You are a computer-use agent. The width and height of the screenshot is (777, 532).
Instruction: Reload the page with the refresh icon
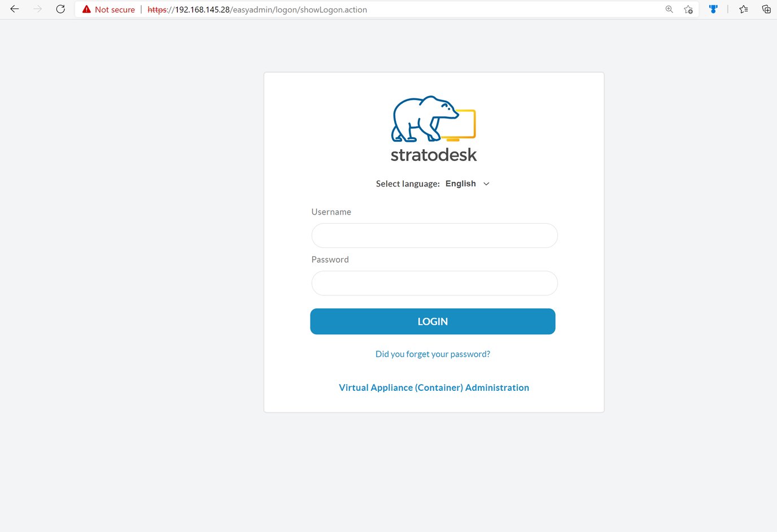click(60, 10)
